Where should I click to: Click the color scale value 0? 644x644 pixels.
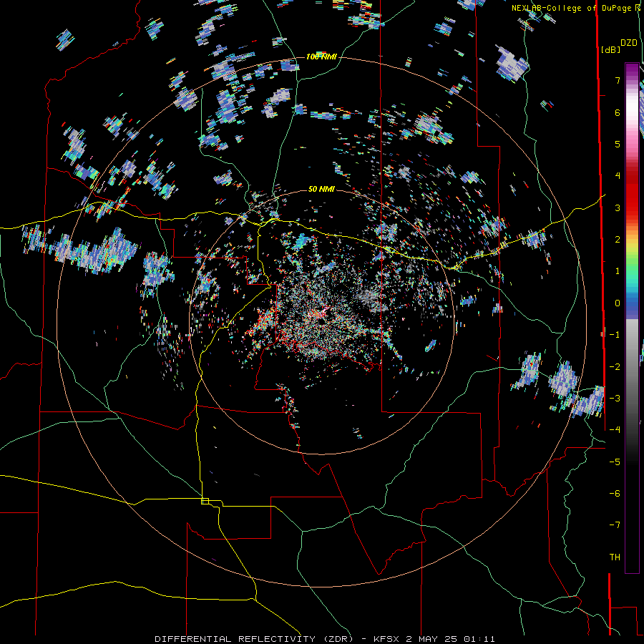tap(618, 303)
